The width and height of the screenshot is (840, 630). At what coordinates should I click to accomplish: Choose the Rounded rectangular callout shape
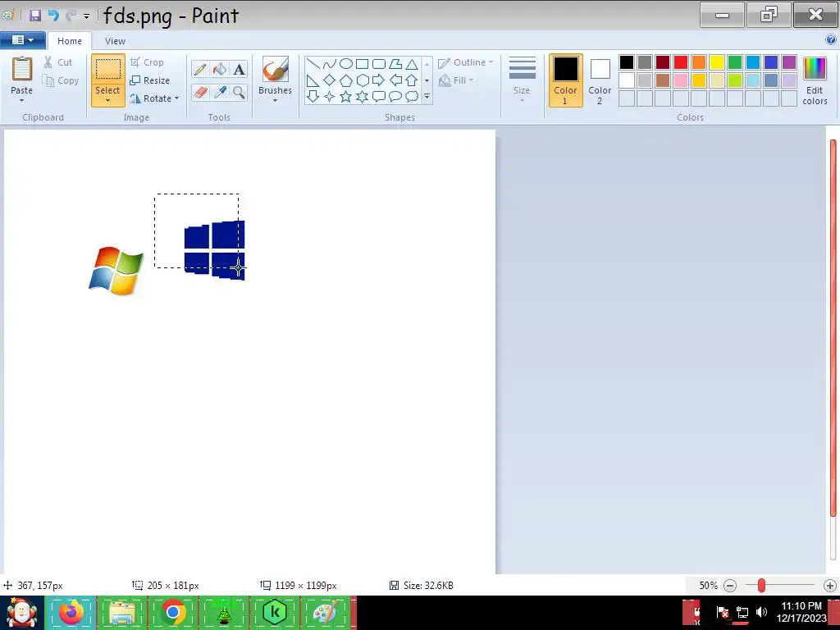[379, 97]
